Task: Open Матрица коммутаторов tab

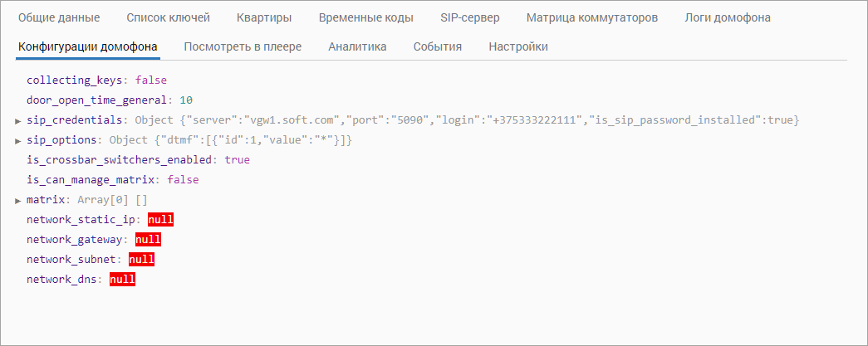Action: coord(592,17)
